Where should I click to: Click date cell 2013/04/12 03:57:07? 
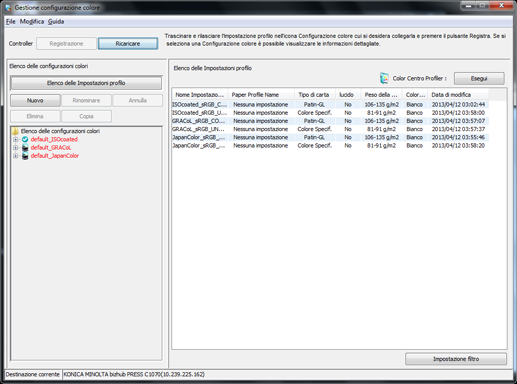[458, 121]
